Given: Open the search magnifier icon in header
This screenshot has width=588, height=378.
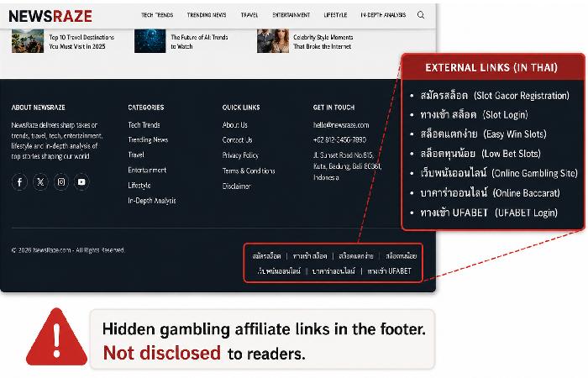Looking at the screenshot, I should tap(421, 15).
